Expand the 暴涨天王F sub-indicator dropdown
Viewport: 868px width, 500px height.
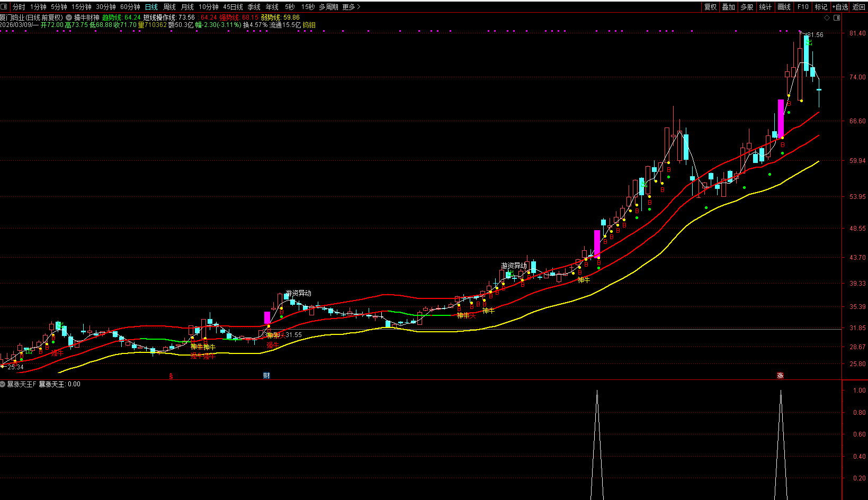click(3, 384)
